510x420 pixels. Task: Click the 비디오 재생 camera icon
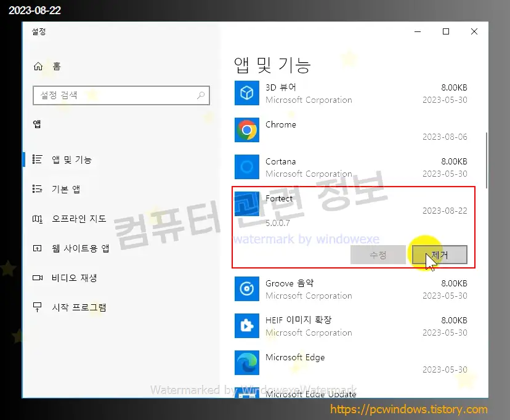coord(38,278)
